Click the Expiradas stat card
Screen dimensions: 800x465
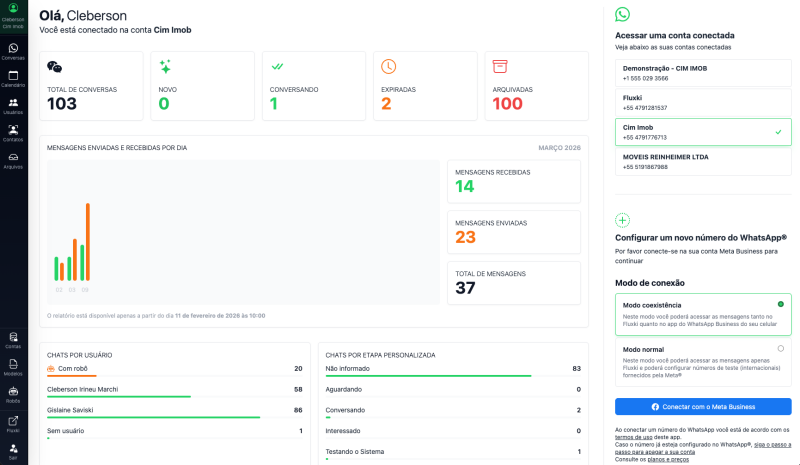[425, 86]
